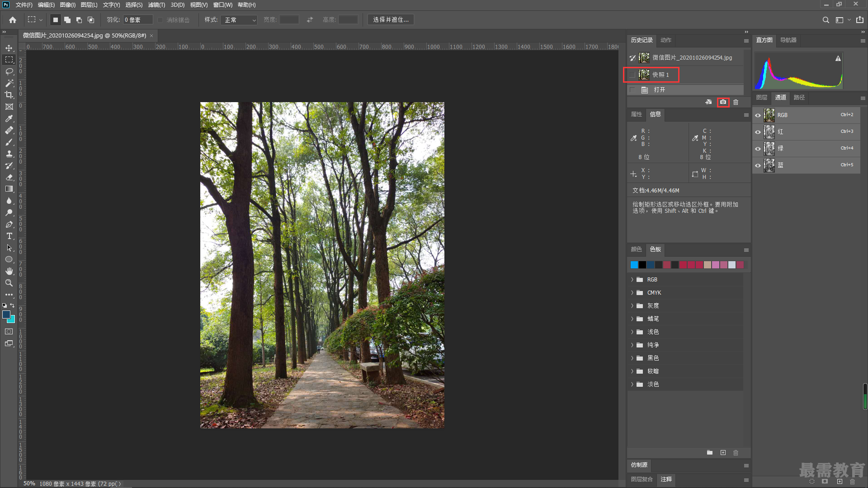Expand the CMYK swatch folder
Viewport: 868px width, 488px height.
coord(632,293)
